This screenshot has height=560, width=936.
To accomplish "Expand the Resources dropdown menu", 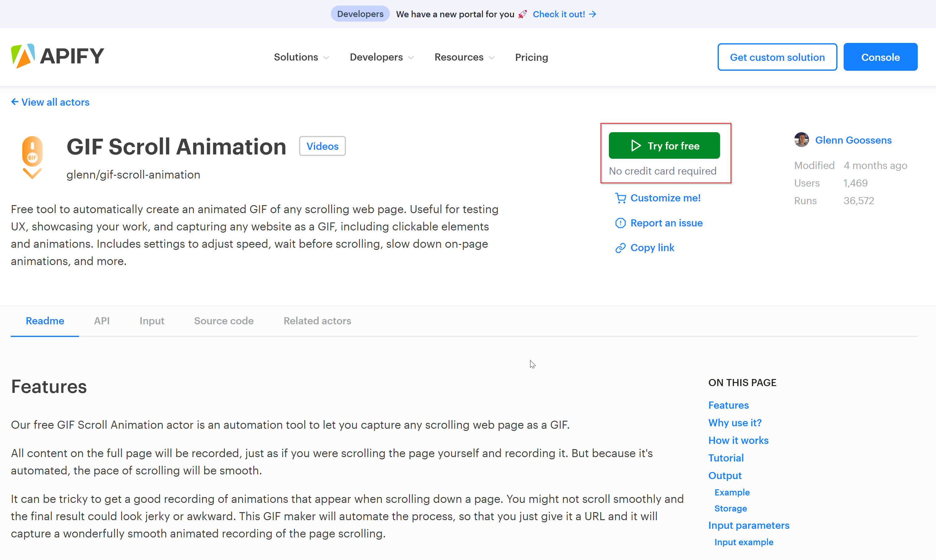I will (x=464, y=57).
